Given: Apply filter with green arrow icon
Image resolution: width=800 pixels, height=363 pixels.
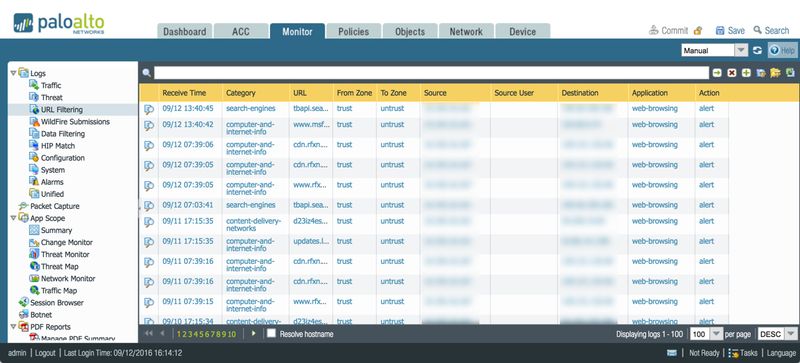Looking at the screenshot, I should click(x=717, y=73).
